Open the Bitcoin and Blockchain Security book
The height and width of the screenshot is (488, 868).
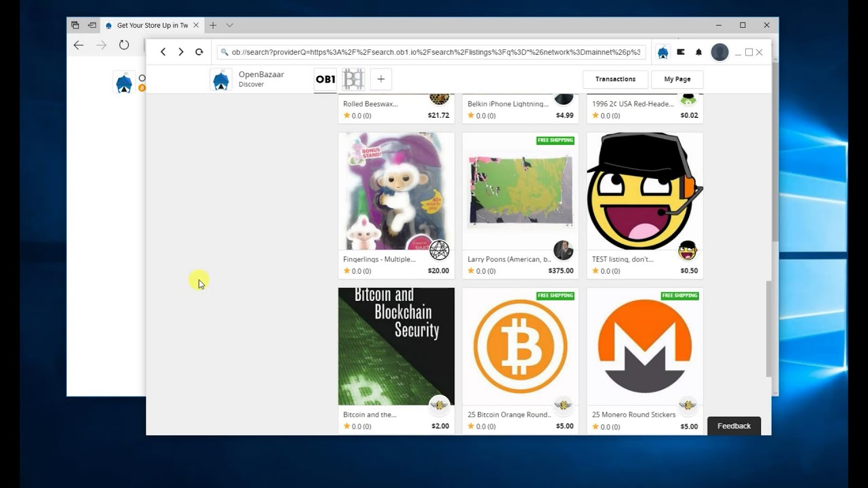(396, 346)
